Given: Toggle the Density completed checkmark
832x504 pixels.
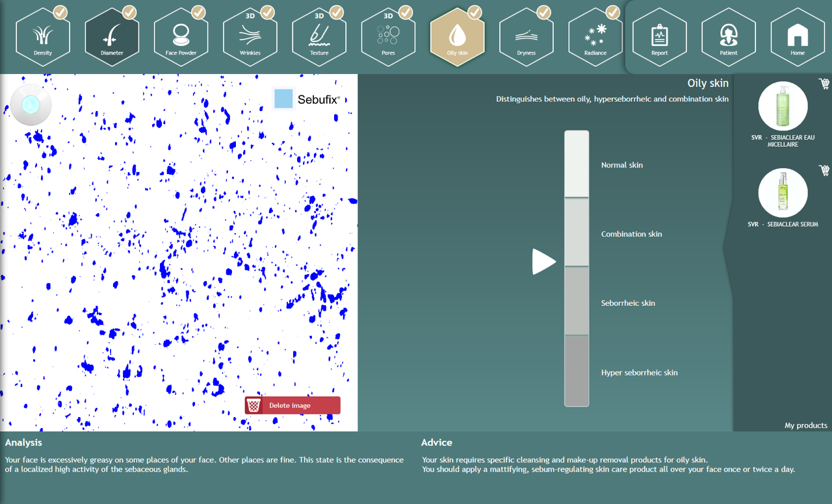Looking at the screenshot, I should 60,12.
